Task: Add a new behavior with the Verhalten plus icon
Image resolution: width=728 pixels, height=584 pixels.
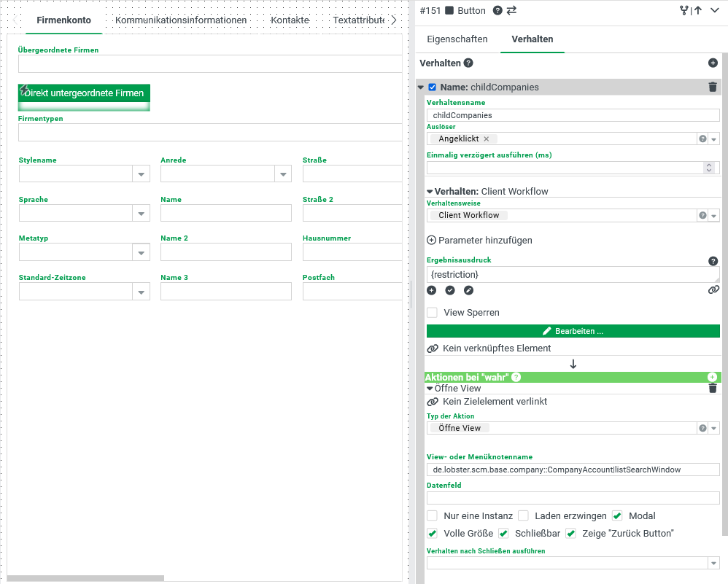Action: (x=713, y=63)
